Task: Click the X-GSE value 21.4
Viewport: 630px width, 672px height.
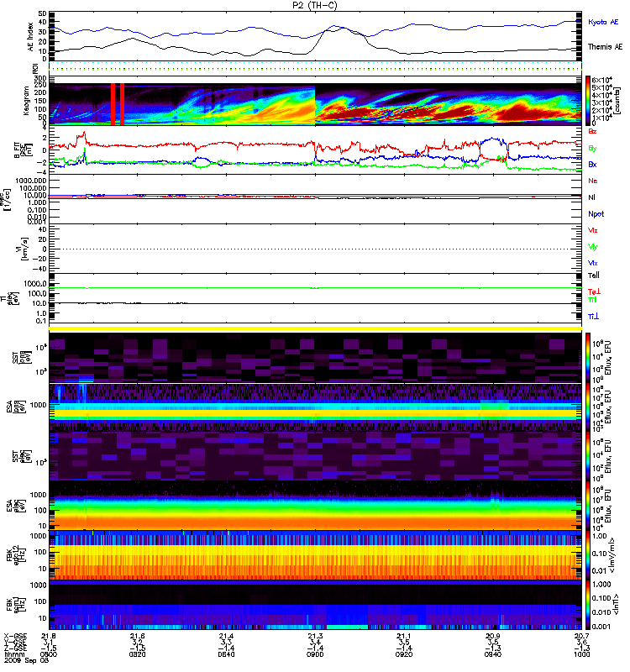Action: pyautogui.click(x=226, y=637)
